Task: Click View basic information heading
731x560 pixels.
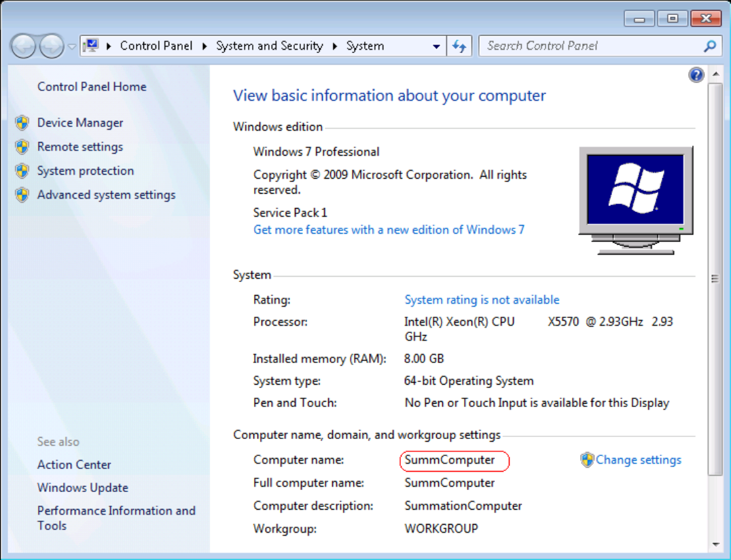Action: point(389,96)
